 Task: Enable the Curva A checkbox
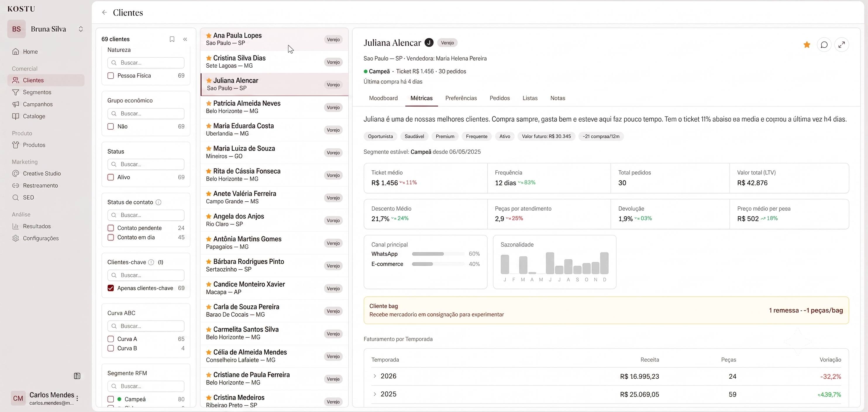111,339
